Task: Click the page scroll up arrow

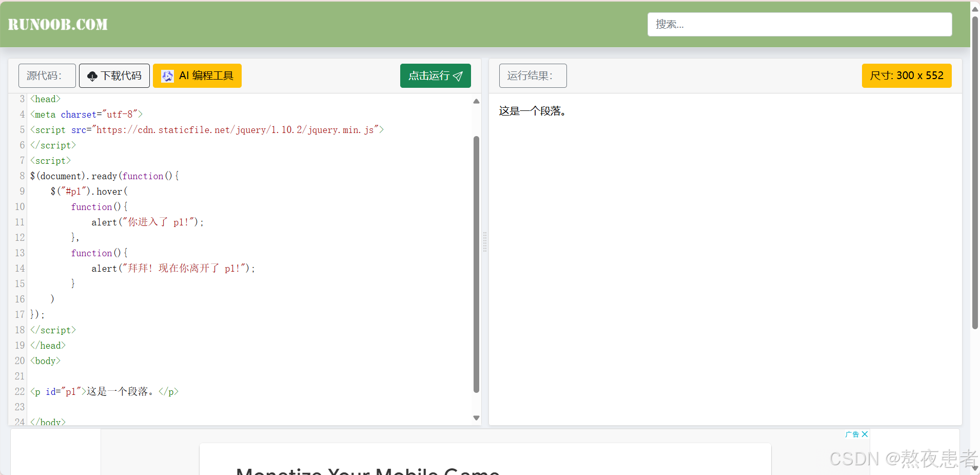Action: pos(975,9)
